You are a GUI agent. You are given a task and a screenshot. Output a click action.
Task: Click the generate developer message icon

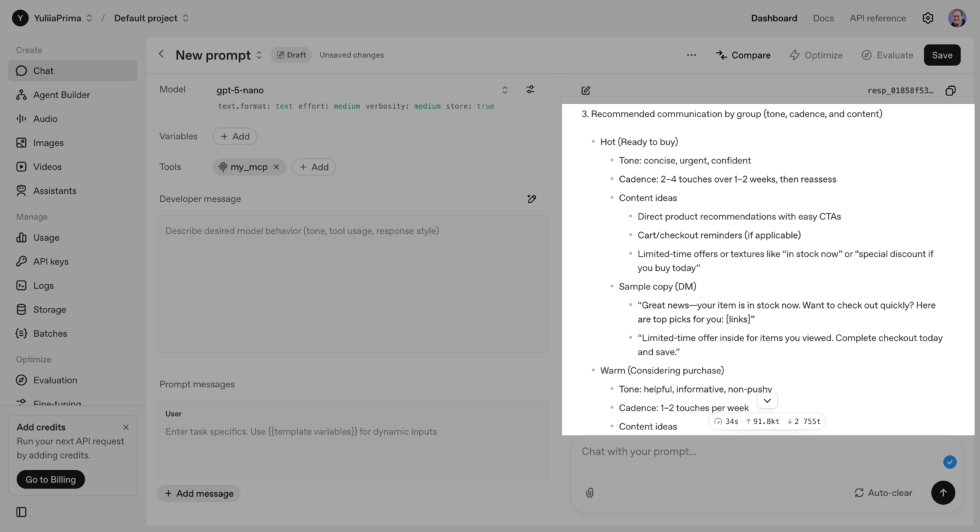click(x=531, y=199)
